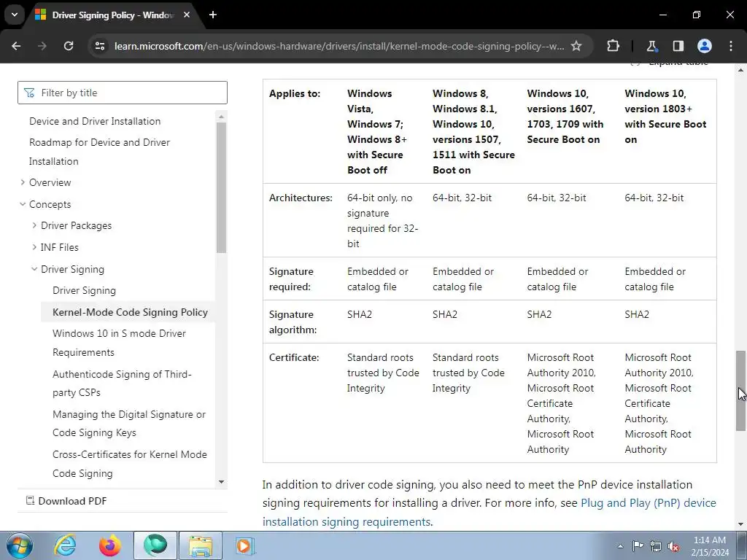Image resolution: width=747 pixels, height=560 pixels.
Task: Click page scrollbar up arrow
Action: [x=741, y=70]
